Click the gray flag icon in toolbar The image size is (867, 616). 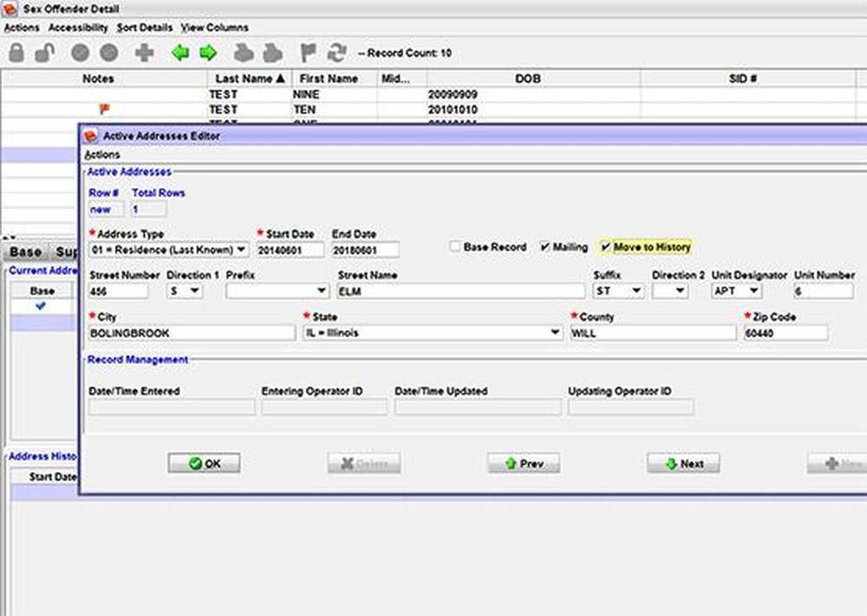(307, 53)
